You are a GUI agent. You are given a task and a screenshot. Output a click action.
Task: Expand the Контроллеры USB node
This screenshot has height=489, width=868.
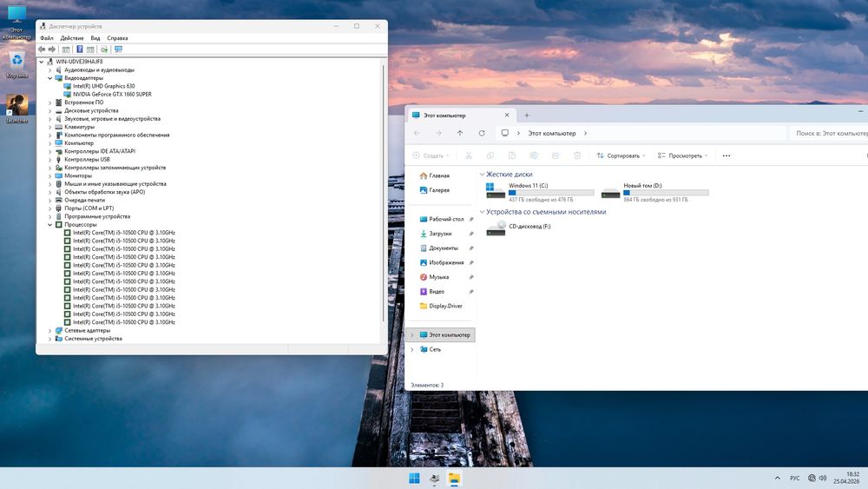tap(49, 160)
